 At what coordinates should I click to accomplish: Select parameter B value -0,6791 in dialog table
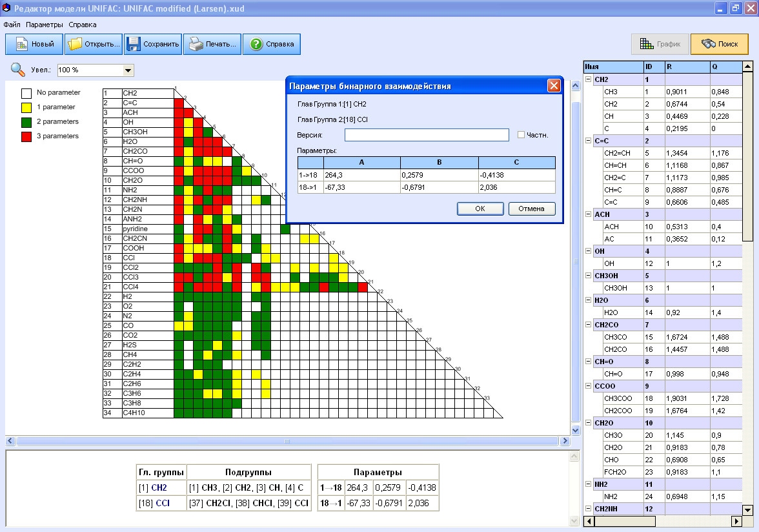coord(440,187)
